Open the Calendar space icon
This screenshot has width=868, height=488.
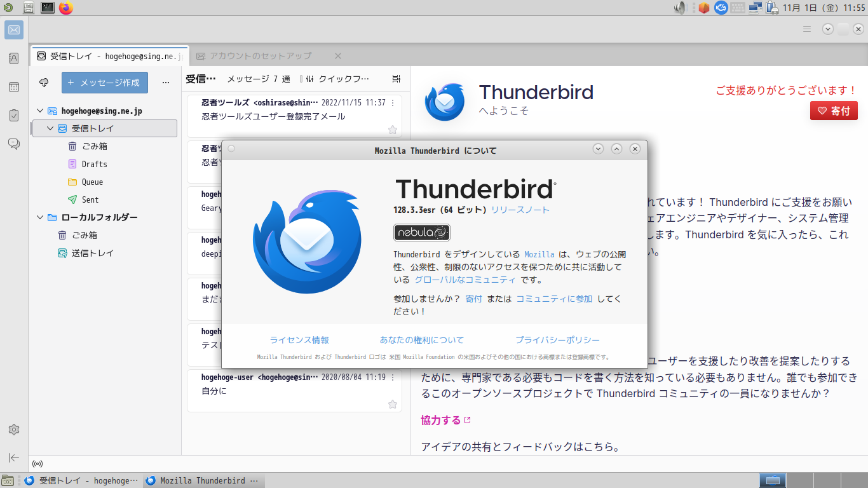click(14, 87)
